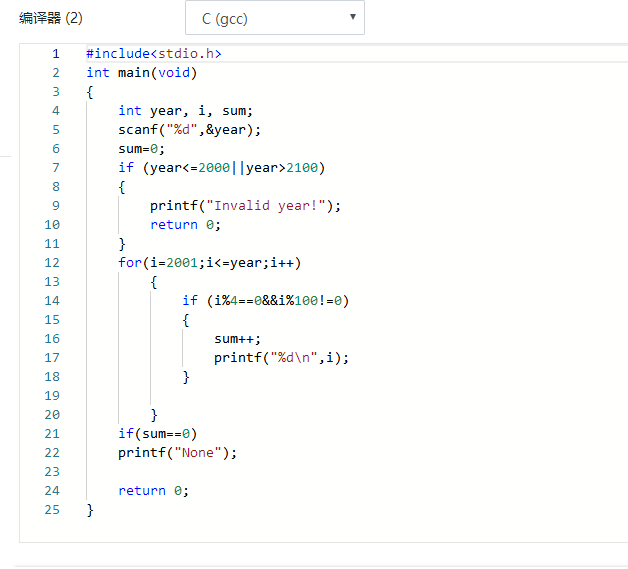Click the if (i%4==0&&i%100!=0) line

[266, 301]
